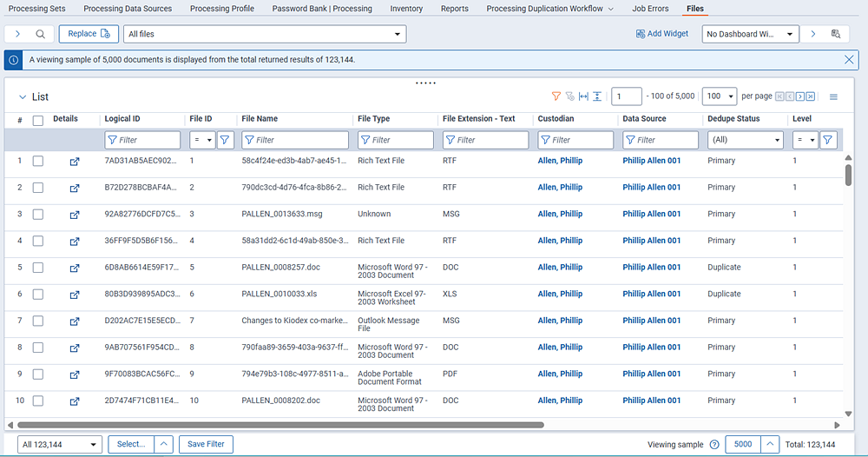Apply the Level filter funnel button
This screenshot has width=868, height=457.
click(x=827, y=140)
